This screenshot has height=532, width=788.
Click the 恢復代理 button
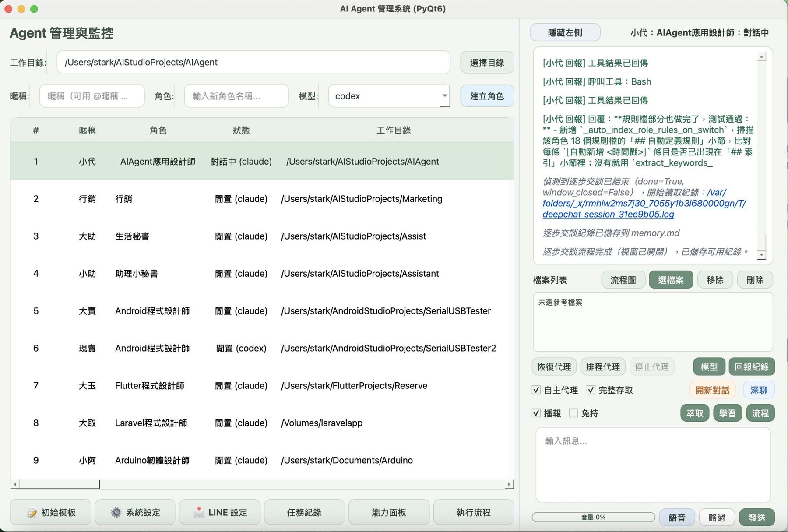coord(554,367)
